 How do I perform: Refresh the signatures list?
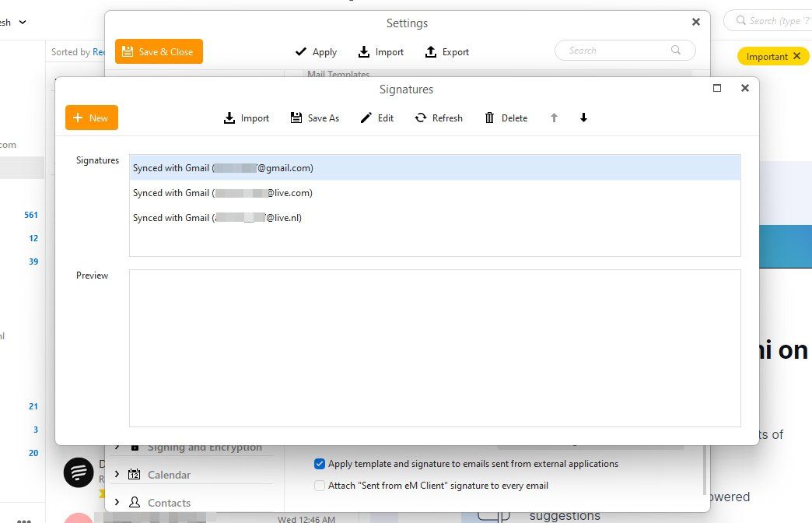pyautogui.click(x=439, y=118)
